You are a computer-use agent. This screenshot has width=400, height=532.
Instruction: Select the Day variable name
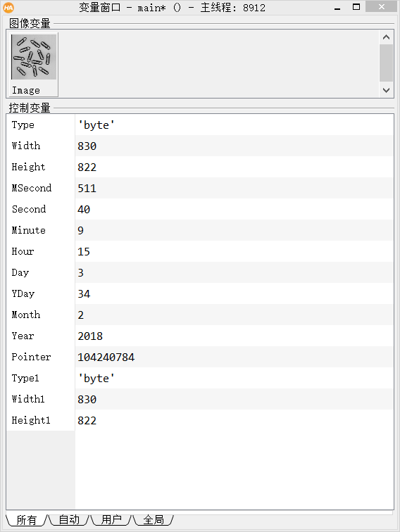point(20,272)
